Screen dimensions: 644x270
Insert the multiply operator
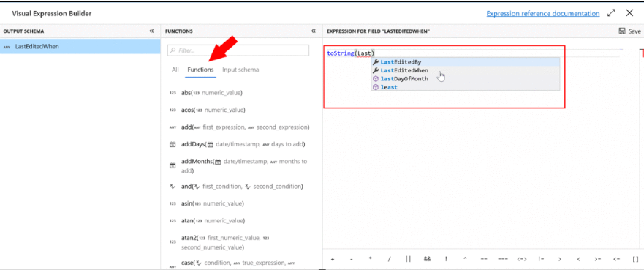370,259
